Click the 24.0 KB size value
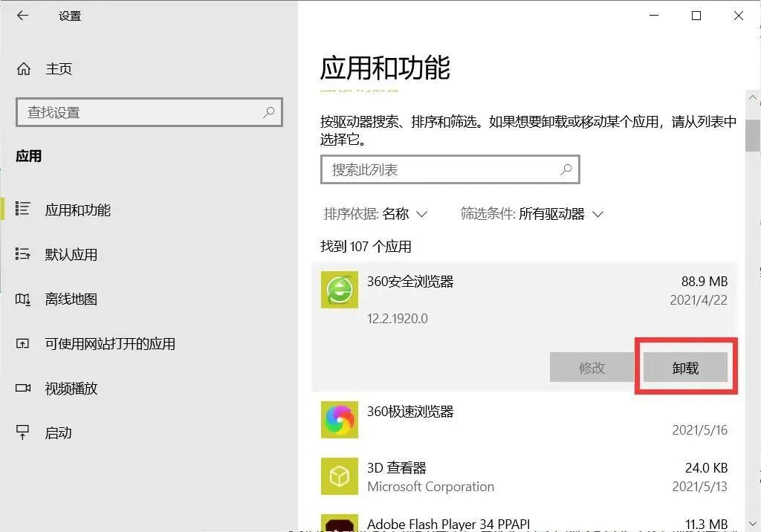 click(706, 468)
